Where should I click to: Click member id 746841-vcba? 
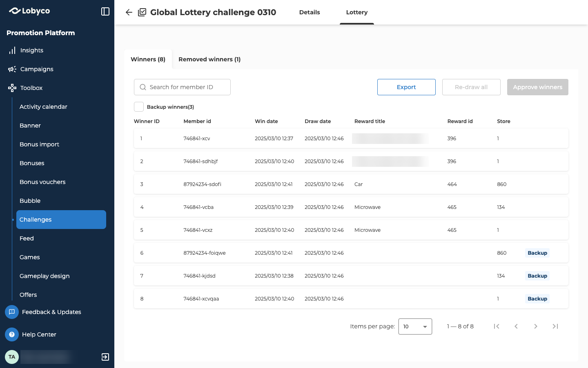tap(198, 207)
